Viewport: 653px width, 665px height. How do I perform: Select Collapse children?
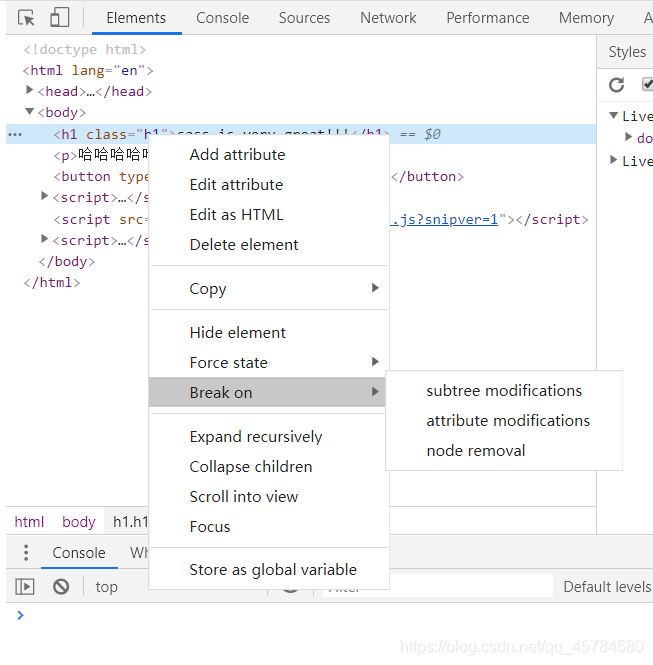268,467
